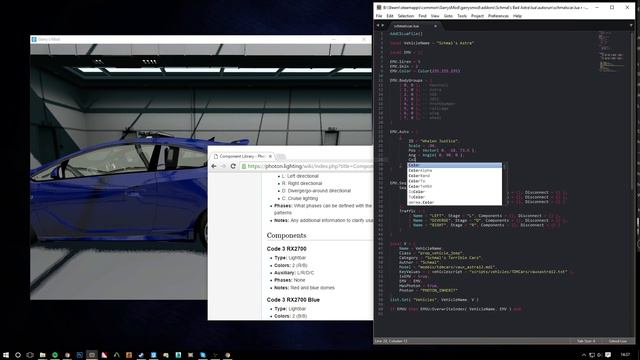
Task: Open the Project menu in Sublime Text
Action: [x=477, y=16]
